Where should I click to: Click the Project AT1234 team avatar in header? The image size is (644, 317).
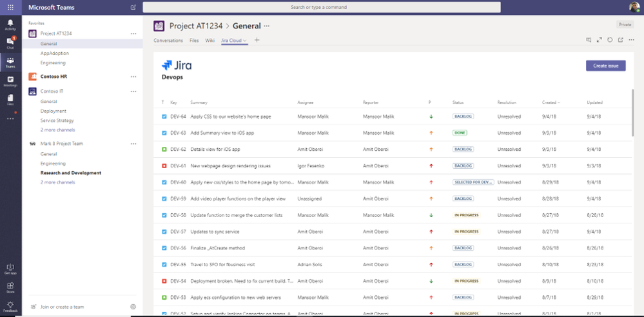159,26
